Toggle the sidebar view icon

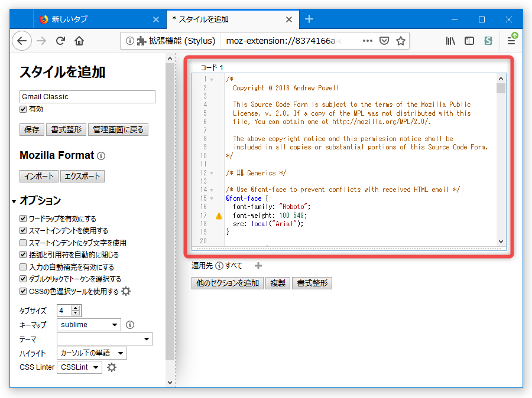click(x=469, y=41)
